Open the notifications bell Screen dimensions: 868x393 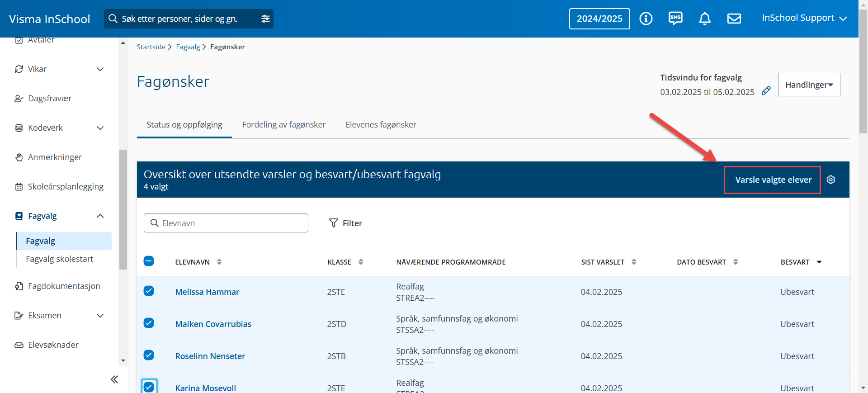coord(705,19)
